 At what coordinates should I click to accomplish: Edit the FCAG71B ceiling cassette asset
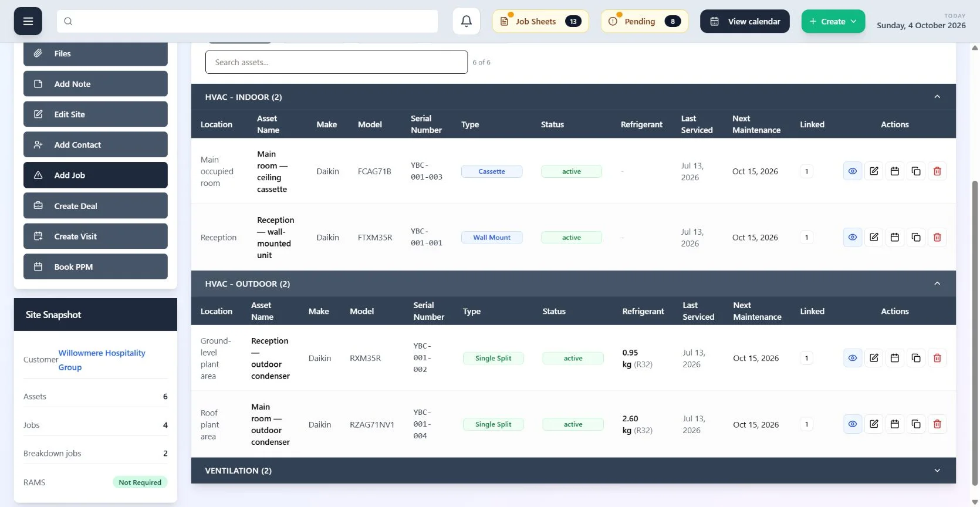click(x=874, y=171)
